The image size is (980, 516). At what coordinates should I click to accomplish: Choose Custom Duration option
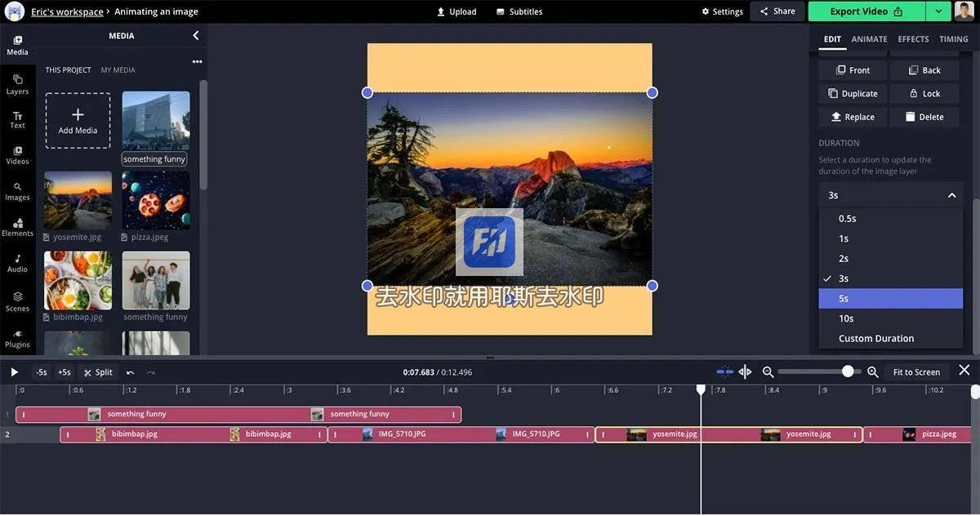(891, 338)
